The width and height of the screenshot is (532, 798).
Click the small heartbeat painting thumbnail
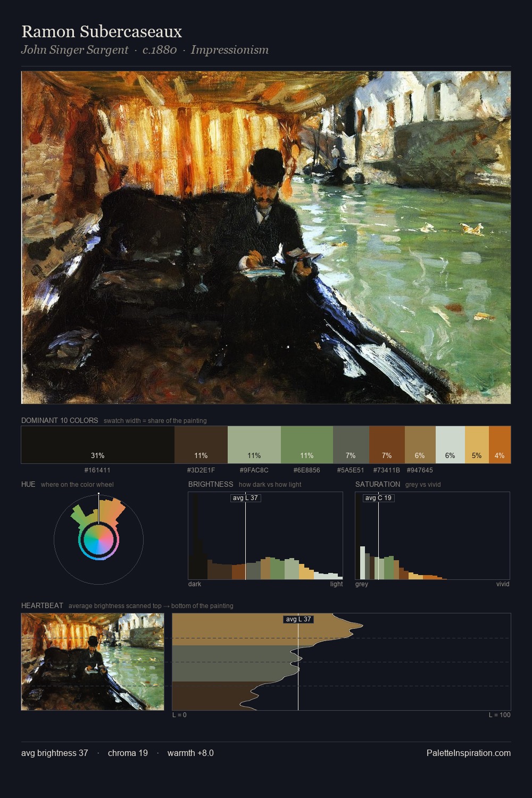(x=93, y=662)
